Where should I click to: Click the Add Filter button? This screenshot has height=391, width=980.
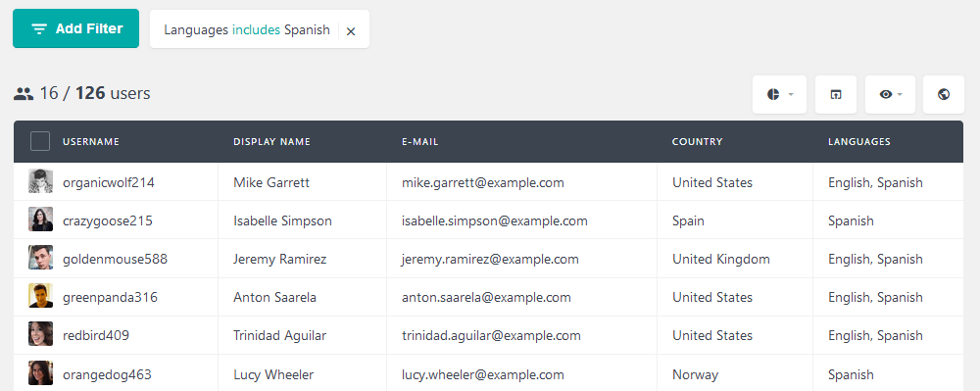(x=75, y=28)
